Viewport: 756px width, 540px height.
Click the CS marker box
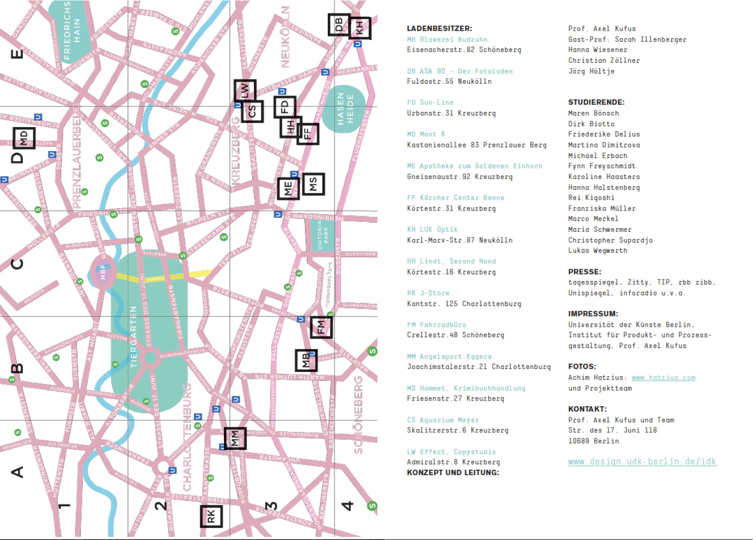point(252,111)
